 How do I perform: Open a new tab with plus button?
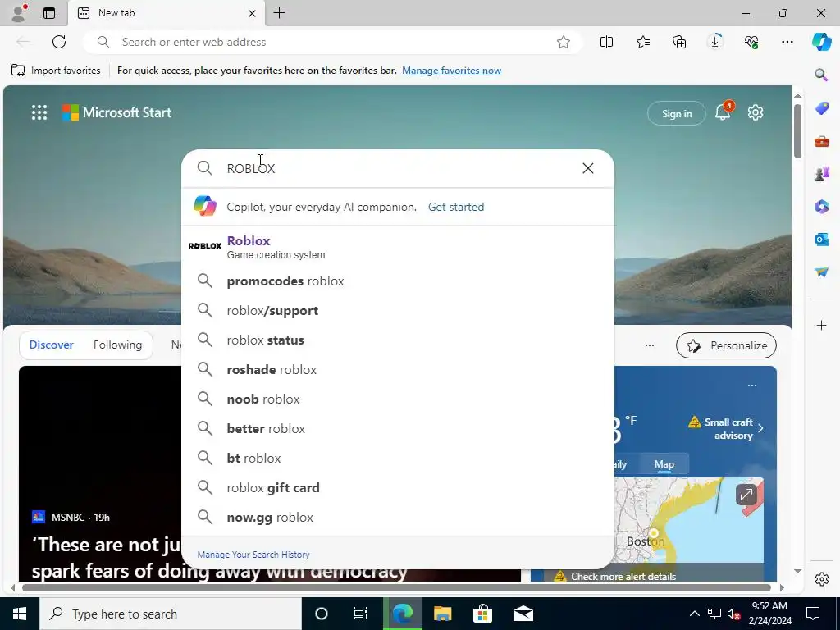(x=279, y=13)
